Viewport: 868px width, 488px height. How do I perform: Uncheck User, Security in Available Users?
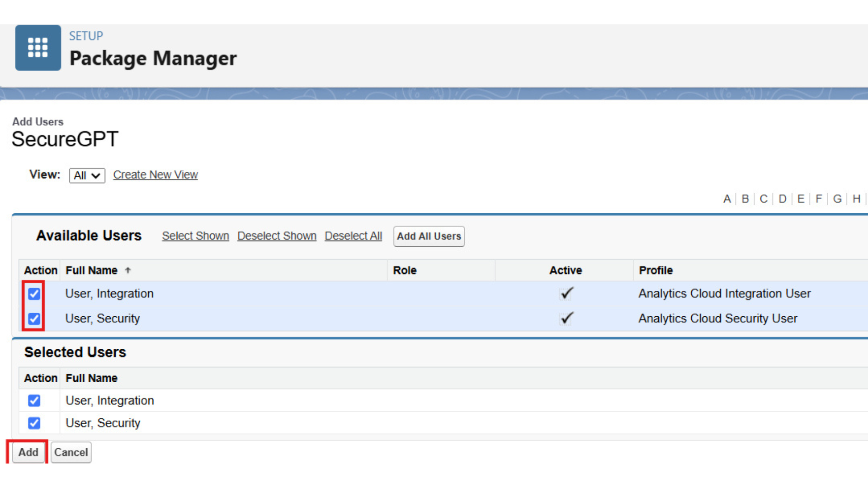point(34,319)
